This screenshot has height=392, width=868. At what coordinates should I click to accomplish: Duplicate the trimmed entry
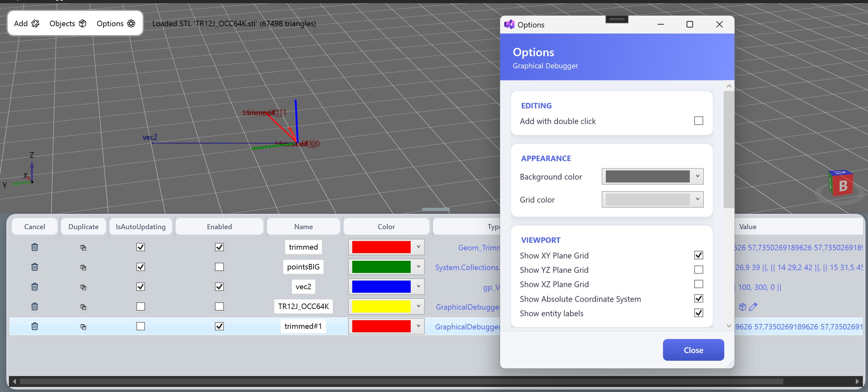tap(83, 248)
